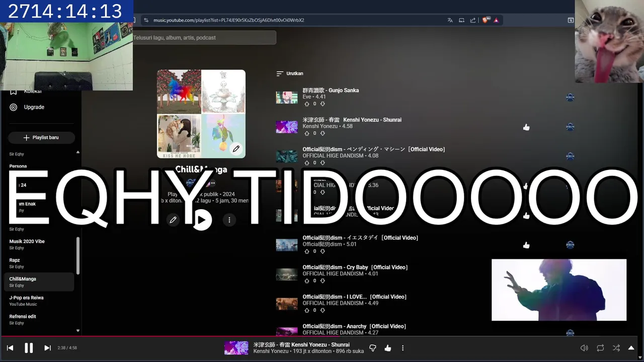Click avatar icon on イエスタデイ row
Screen dimensions: 644x362
(x=570, y=245)
